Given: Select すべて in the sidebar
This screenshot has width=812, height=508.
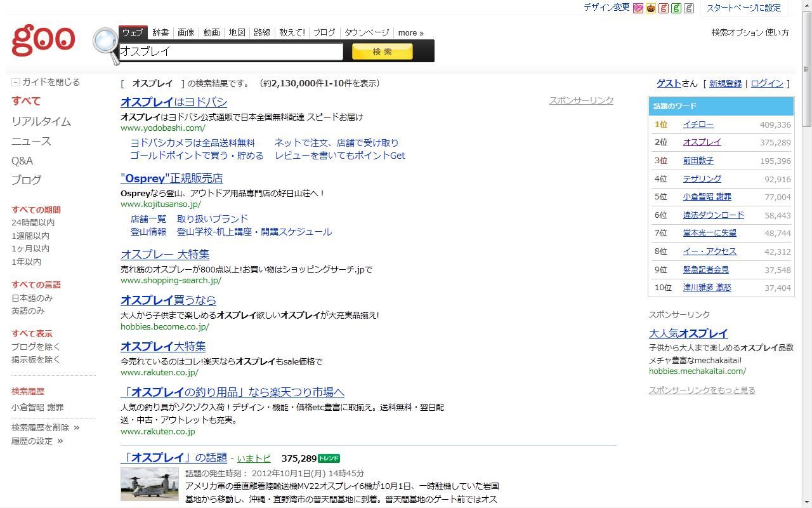Looking at the screenshot, I should pyautogui.click(x=26, y=101).
